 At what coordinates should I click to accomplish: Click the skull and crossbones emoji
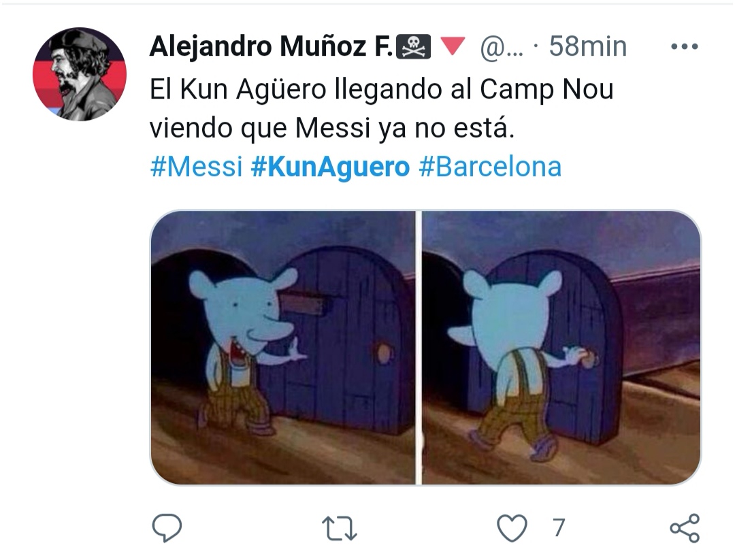click(x=414, y=47)
